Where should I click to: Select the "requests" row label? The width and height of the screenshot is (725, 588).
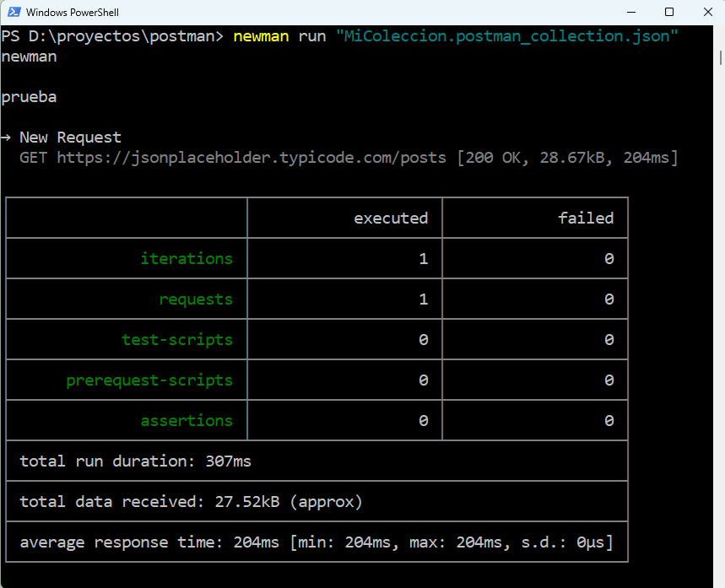[x=195, y=299]
